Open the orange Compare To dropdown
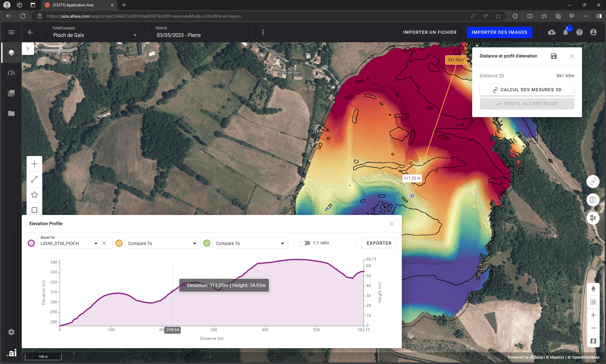The height and width of the screenshot is (364, 606). click(163, 243)
